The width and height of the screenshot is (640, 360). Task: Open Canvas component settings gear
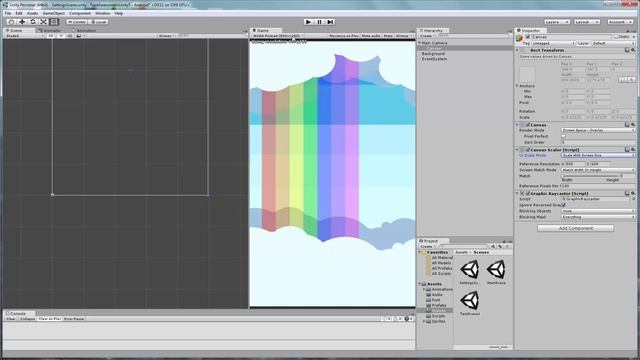633,124
